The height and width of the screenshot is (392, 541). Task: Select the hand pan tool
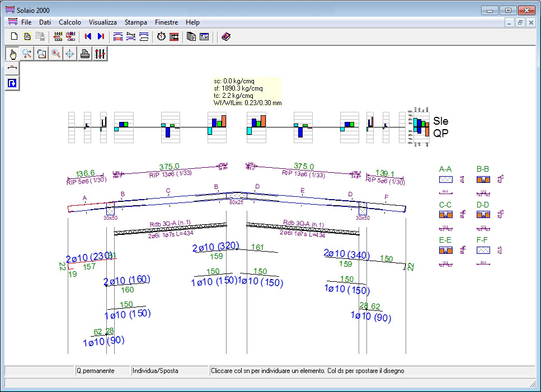[x=13, y=54]
